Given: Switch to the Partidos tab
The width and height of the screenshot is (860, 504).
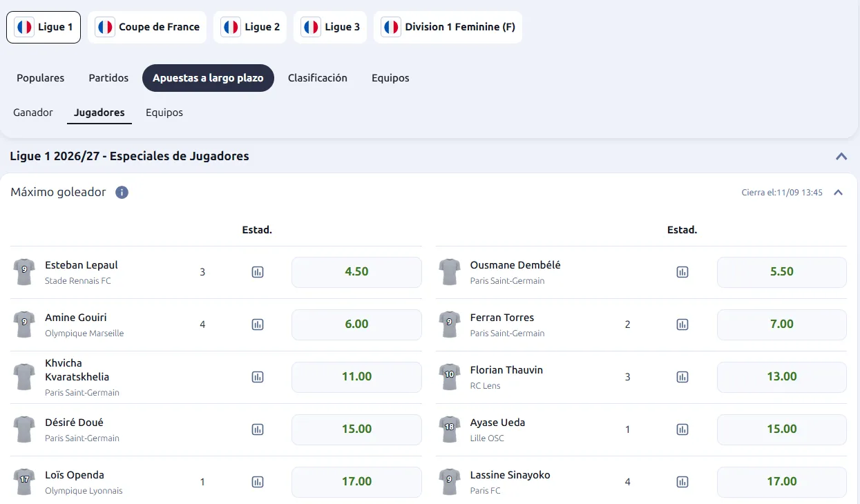Looking at the screenshot, I should pyautogui.click(x=108, y=78).
